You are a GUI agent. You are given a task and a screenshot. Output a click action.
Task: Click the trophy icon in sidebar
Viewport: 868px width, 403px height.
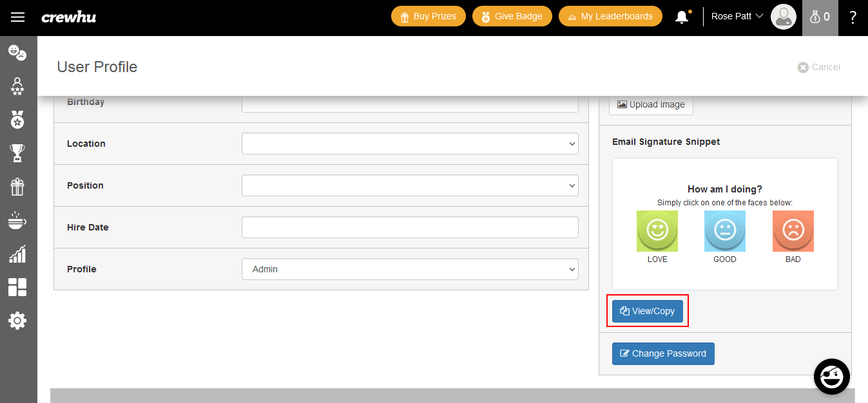click(x=17, y=153)
